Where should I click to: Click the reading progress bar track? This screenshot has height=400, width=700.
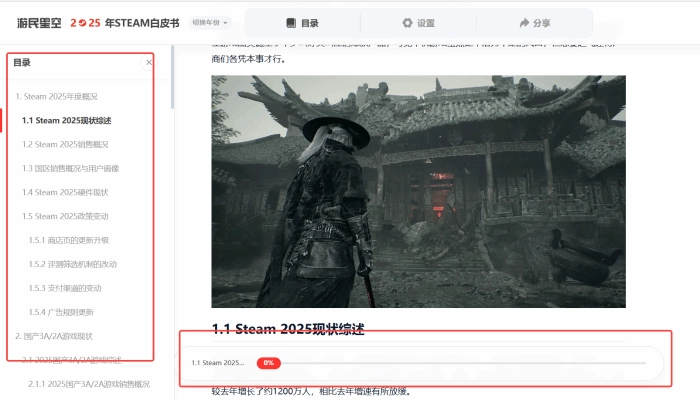(x=460, y=363)
